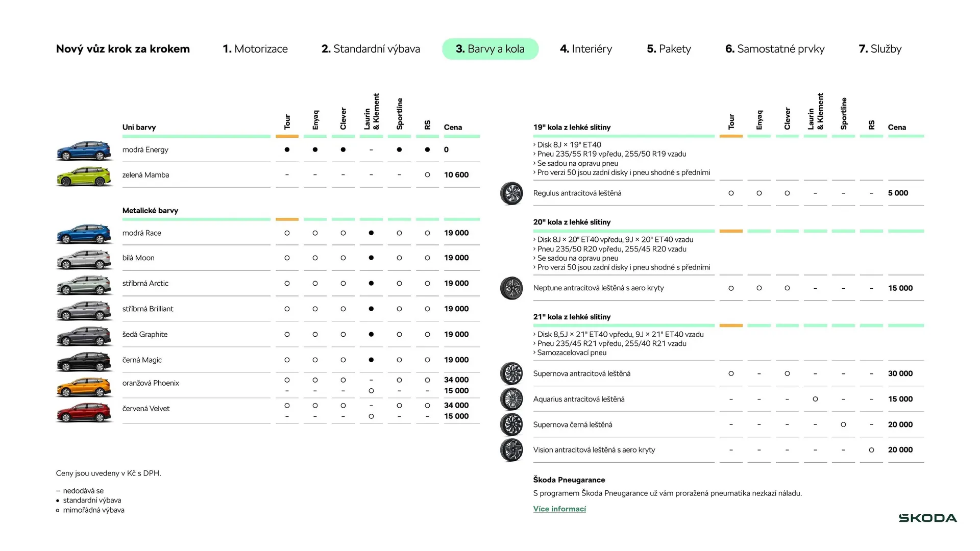Click the Aquarius antracitová leštěná label

coord(579,399)
